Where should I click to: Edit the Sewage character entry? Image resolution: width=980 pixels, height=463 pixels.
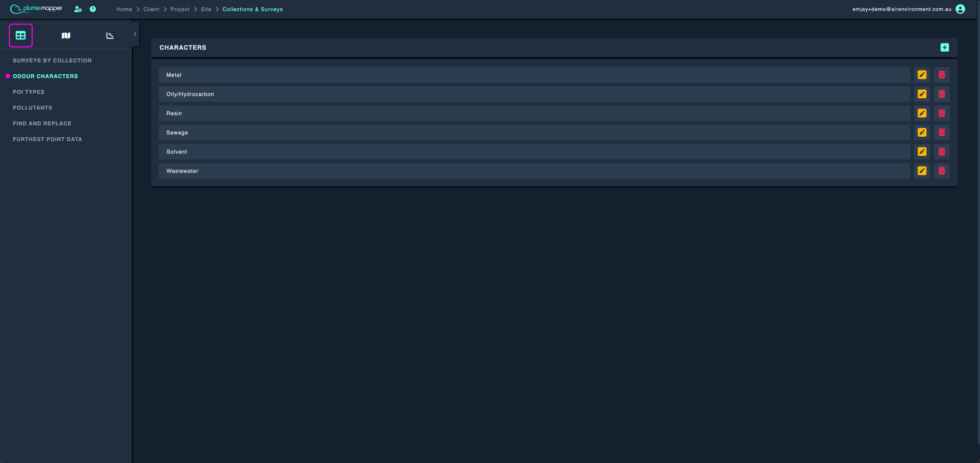922,133
